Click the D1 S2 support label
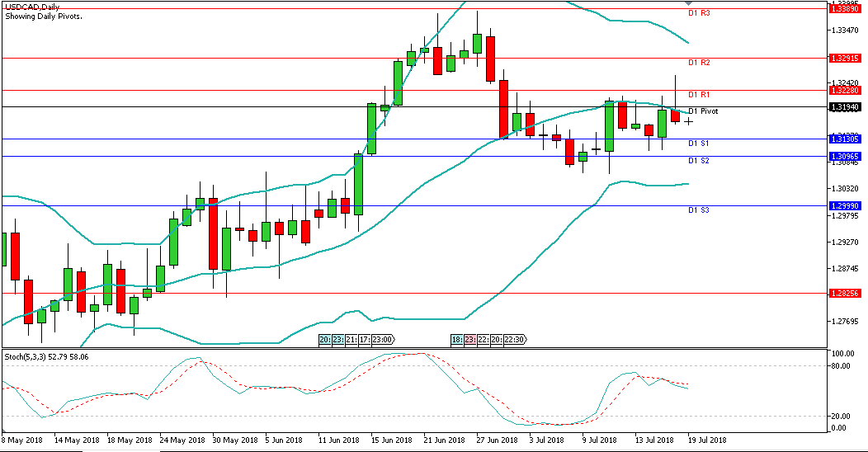Image resolution: width=868 pixels, height=452 pixels. (699, 161)
